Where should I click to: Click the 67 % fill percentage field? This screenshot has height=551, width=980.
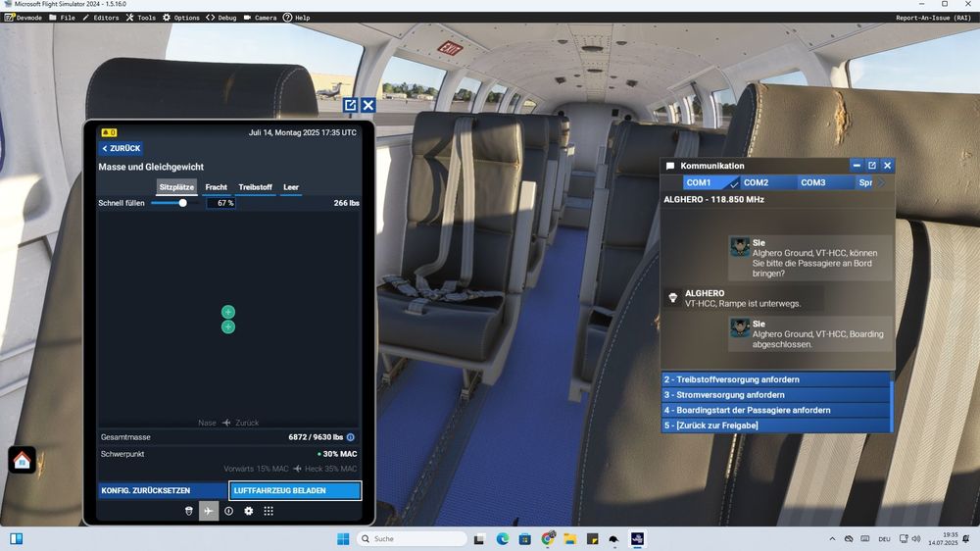pyautogui.click(x=220, y=203)
